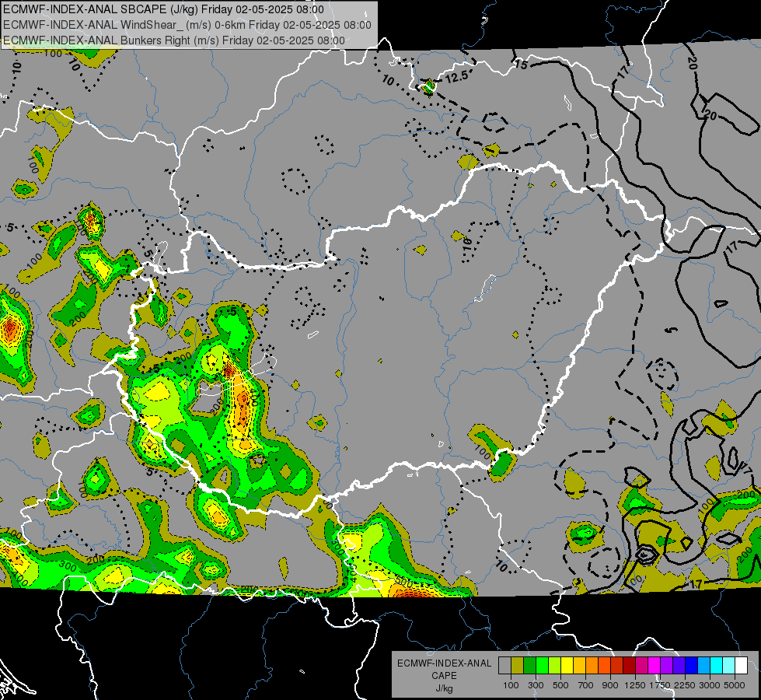761x700 pixels.
Task: Click the WindShear 0-6km title line
Action: (x=187, y=25)
